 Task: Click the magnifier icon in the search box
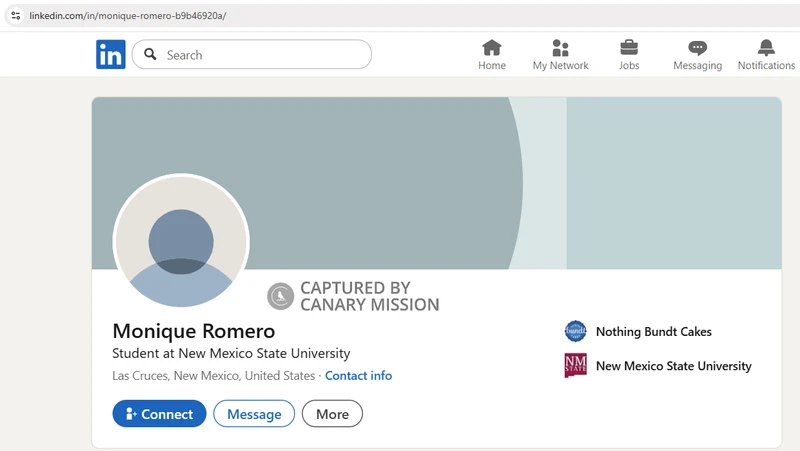click(151, 55)
